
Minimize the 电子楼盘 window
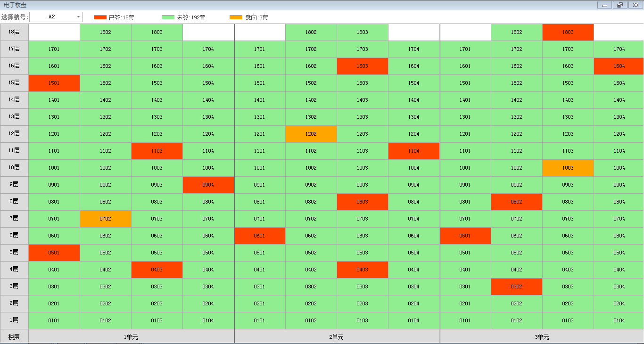pos(604,5)
